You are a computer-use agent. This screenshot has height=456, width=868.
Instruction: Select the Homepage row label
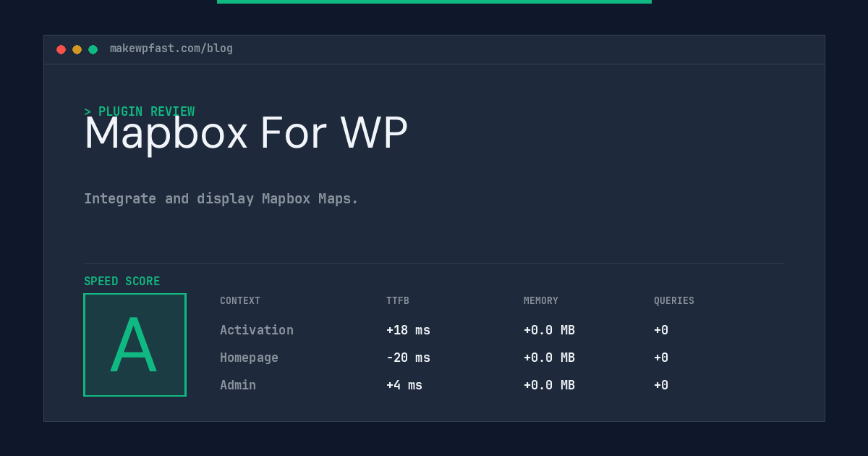[249, 358]
